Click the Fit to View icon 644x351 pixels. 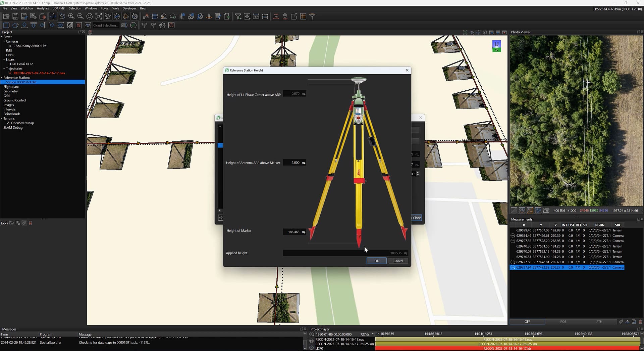coord(99,16)
